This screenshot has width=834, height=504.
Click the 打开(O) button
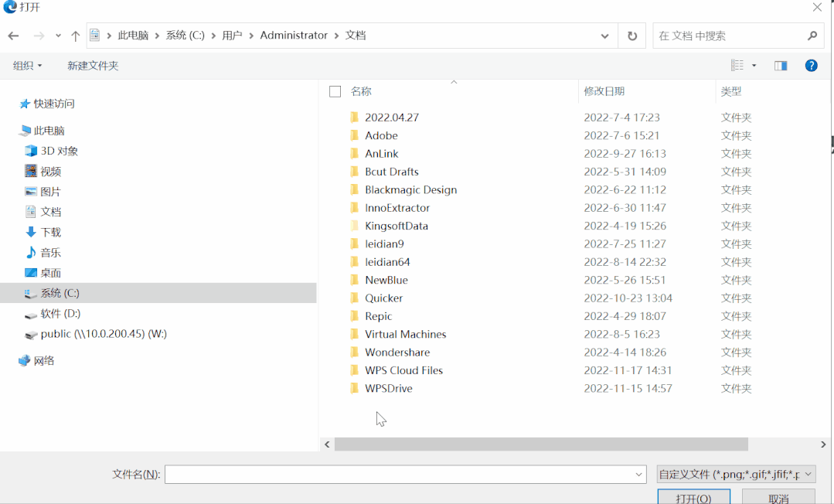coord(693,498)
